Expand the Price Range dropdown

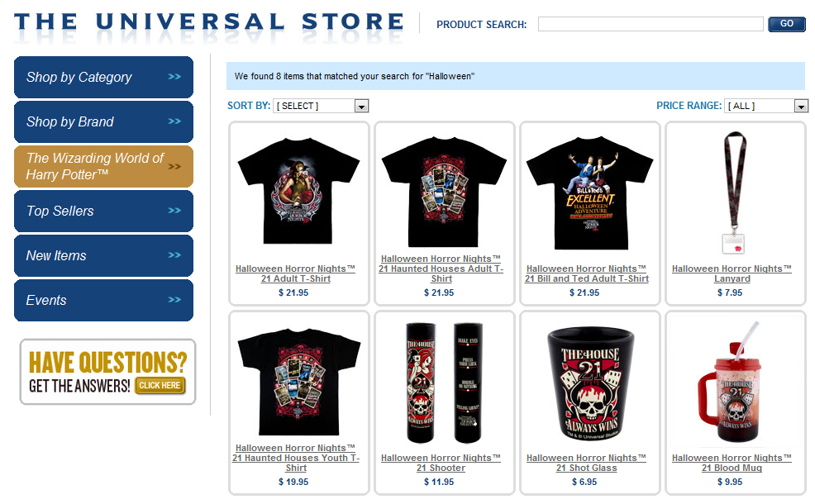click(x=766, y=106)
